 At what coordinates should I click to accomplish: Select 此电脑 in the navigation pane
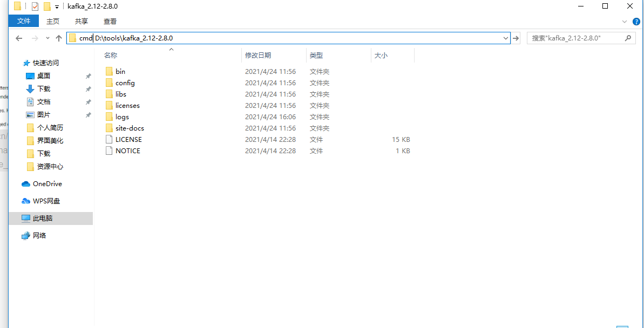point(45,218)
